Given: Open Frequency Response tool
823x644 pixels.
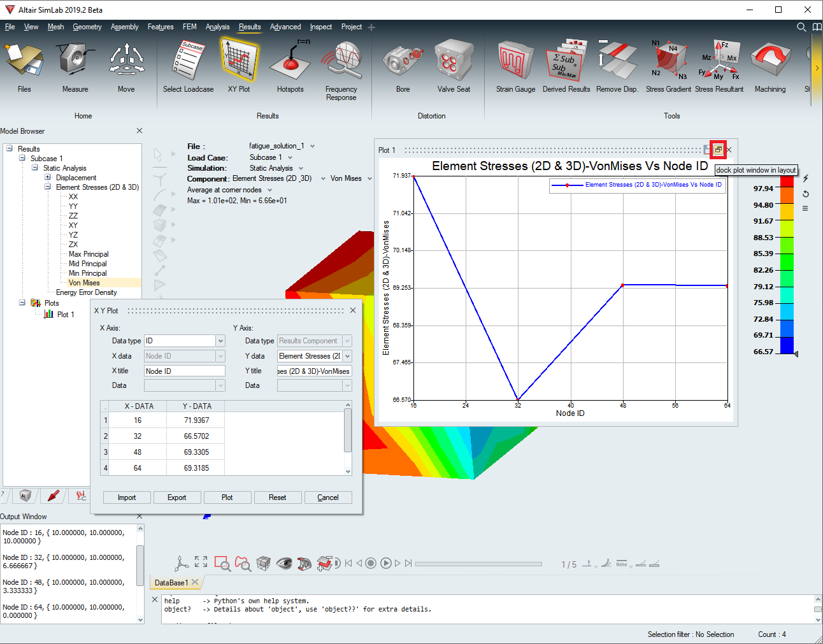Looking at the screenshot, I should pyautogui.click(x=341, y=66).
